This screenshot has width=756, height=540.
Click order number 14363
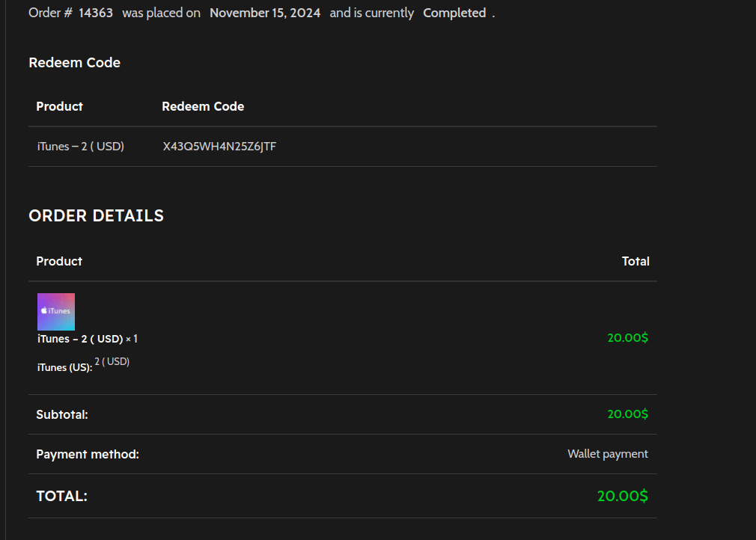(96, 13)
